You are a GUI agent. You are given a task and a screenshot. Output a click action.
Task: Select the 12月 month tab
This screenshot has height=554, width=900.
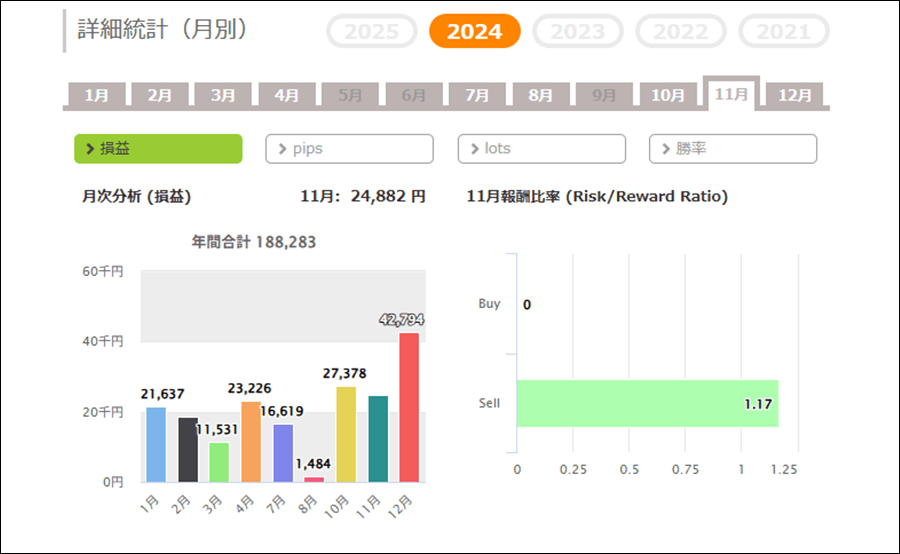tap(795, 96)
